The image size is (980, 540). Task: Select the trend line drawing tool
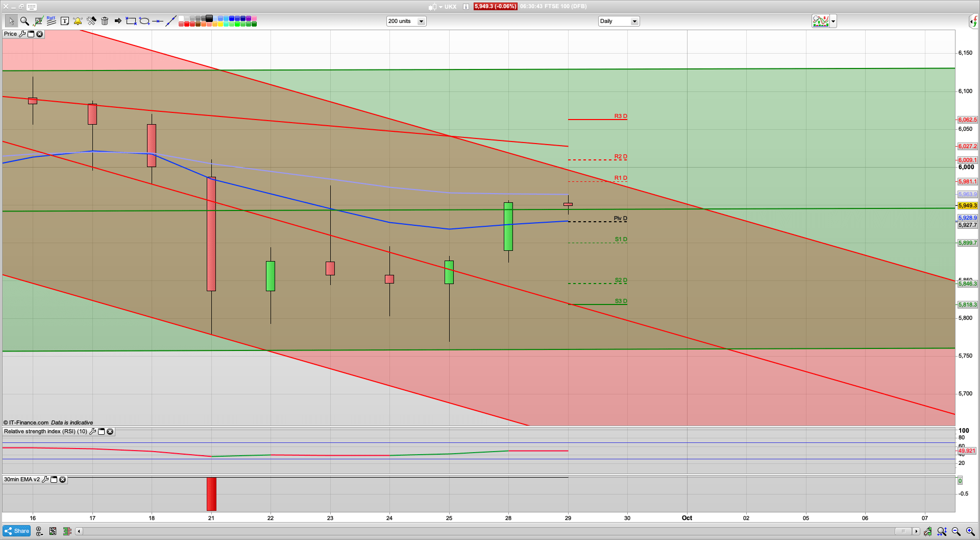tap(170, 20)
